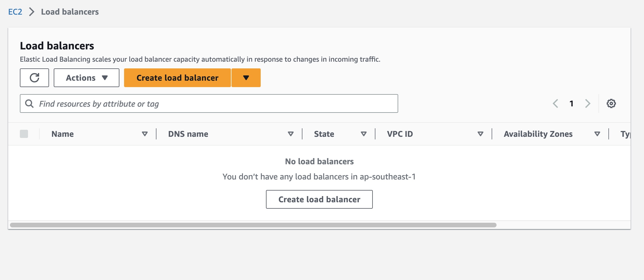
Task: Expand the Create load balancer split-button arrow
Action: pyautogui.click(x=246, y=78)
